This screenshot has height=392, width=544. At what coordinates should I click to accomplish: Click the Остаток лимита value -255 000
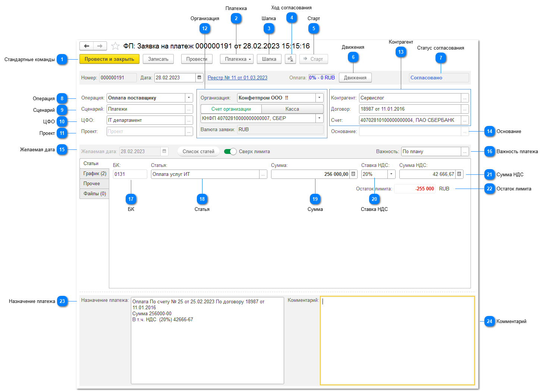[415, 189]
